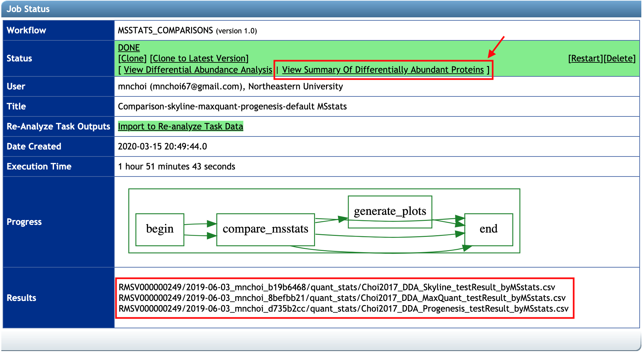Viewport: 644px width, 355px height.
Task: Click the job title text Comparison-skyline-maxquant-progenesis
Action: point(232,106)
